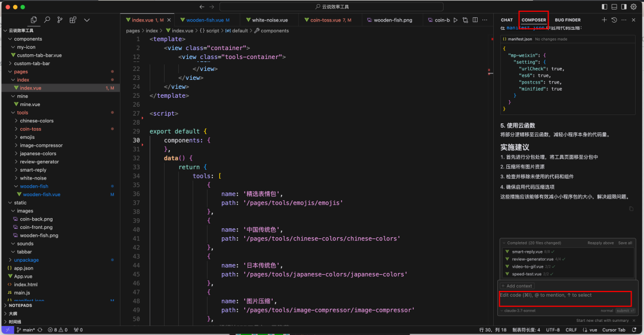Click 'script' in the breadcrumb
The width and height of the screenshot is (644, 335).
pos(212,31)
